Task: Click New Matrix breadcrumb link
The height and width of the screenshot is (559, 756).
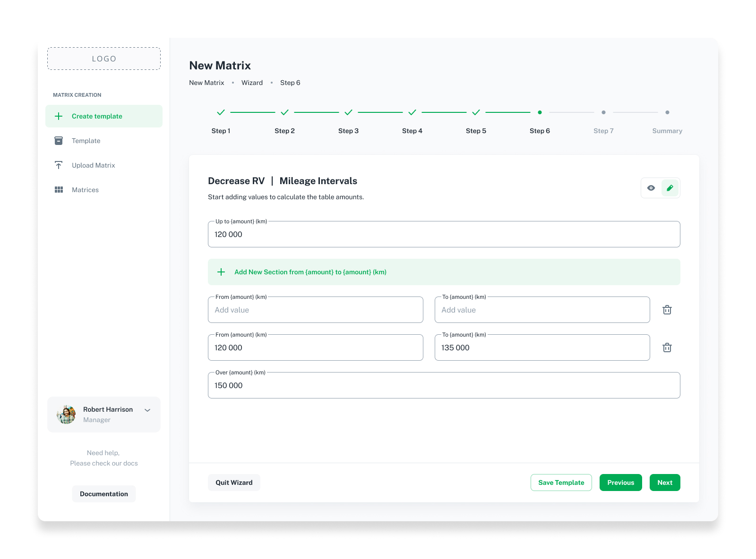Action: pyautogui.click(x=206, y=83)
